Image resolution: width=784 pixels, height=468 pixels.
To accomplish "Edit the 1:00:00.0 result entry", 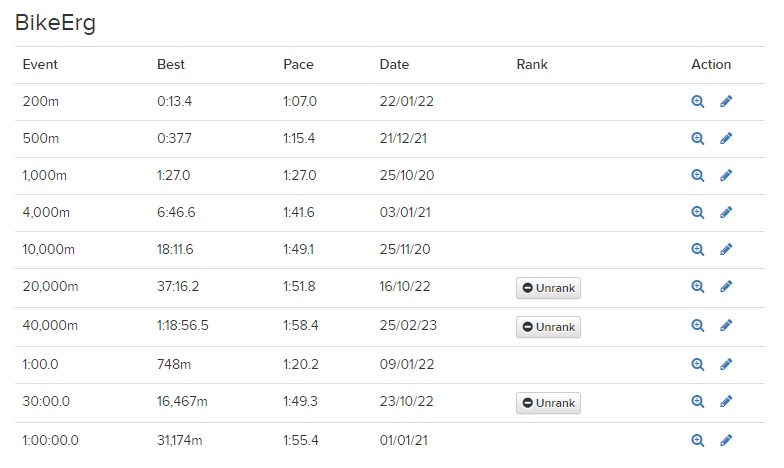I will click(x=726, y=440).
